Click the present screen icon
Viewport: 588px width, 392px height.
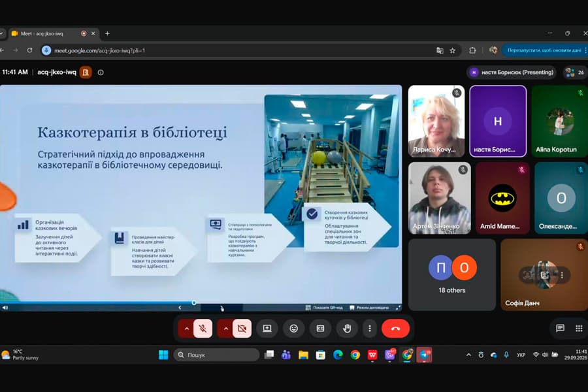[x=267, y=329]
